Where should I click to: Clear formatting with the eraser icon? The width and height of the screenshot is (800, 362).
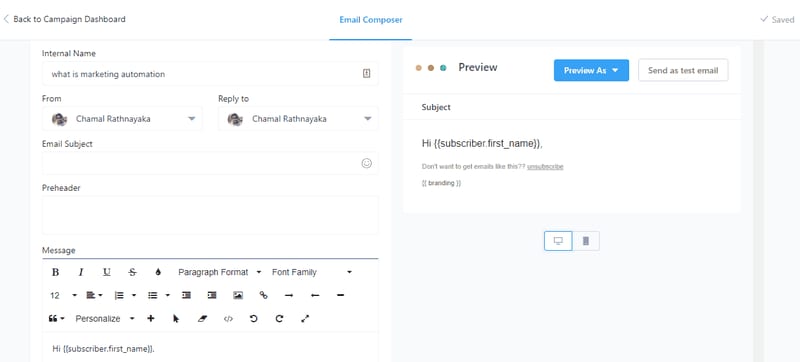pos(203,319)
